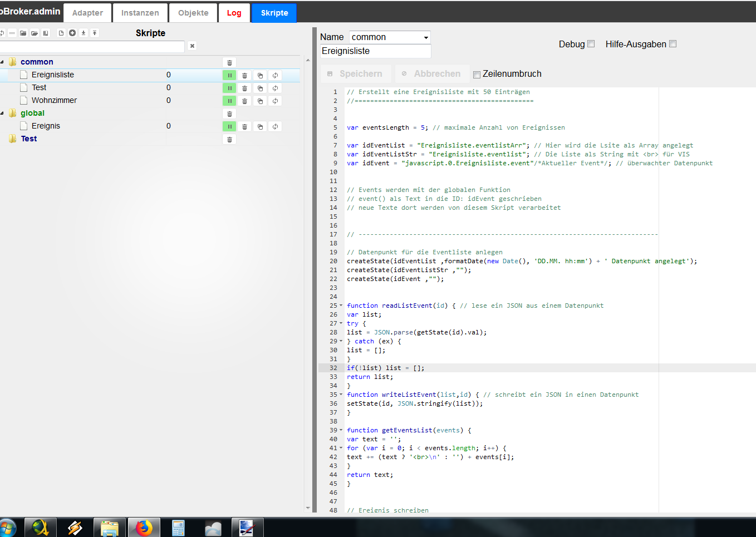Select the Skripte tab

tap(274, 13)
